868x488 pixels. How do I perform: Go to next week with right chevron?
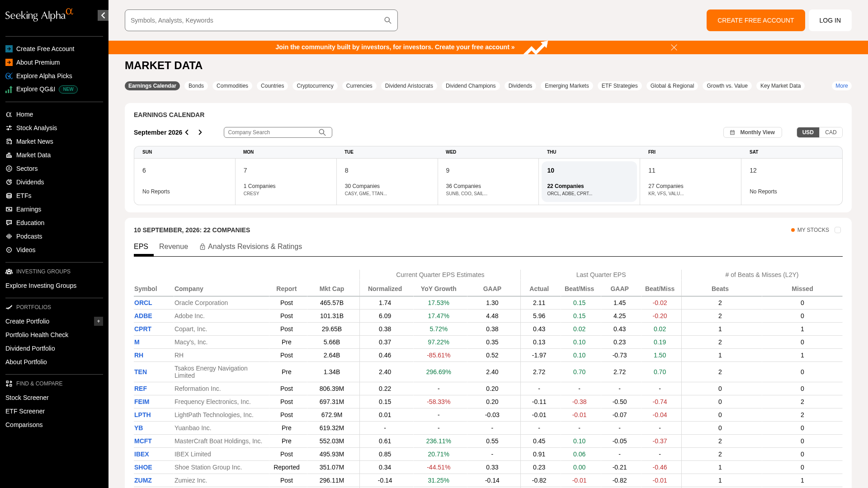tap(200, 132)
